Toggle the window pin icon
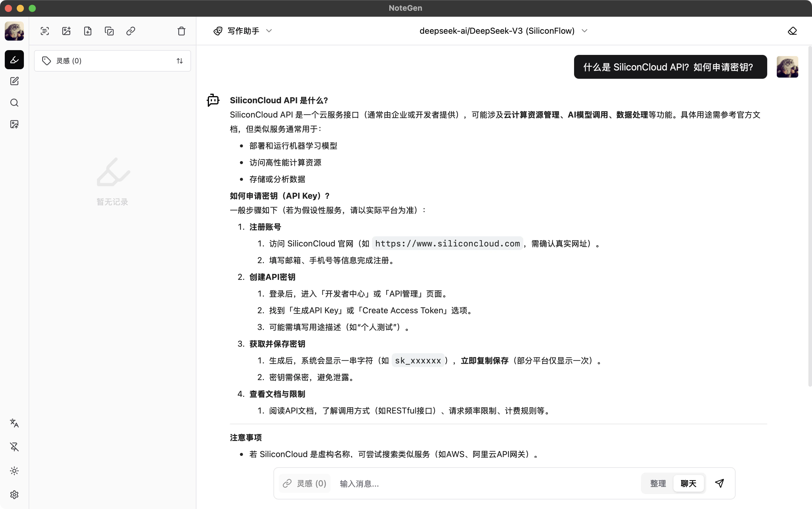 pyautogui.click(x=14, y=447)
